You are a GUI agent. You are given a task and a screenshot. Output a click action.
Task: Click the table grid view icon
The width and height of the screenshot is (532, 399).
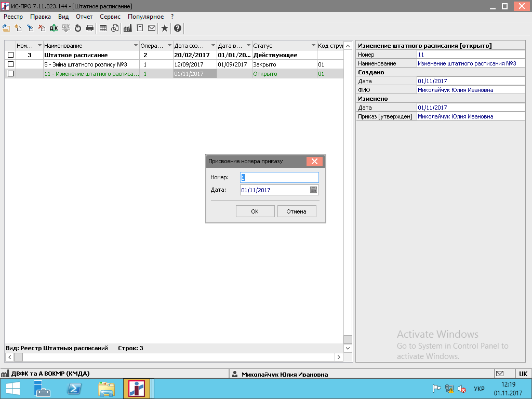pyautogui.click(x=103, y=28)
